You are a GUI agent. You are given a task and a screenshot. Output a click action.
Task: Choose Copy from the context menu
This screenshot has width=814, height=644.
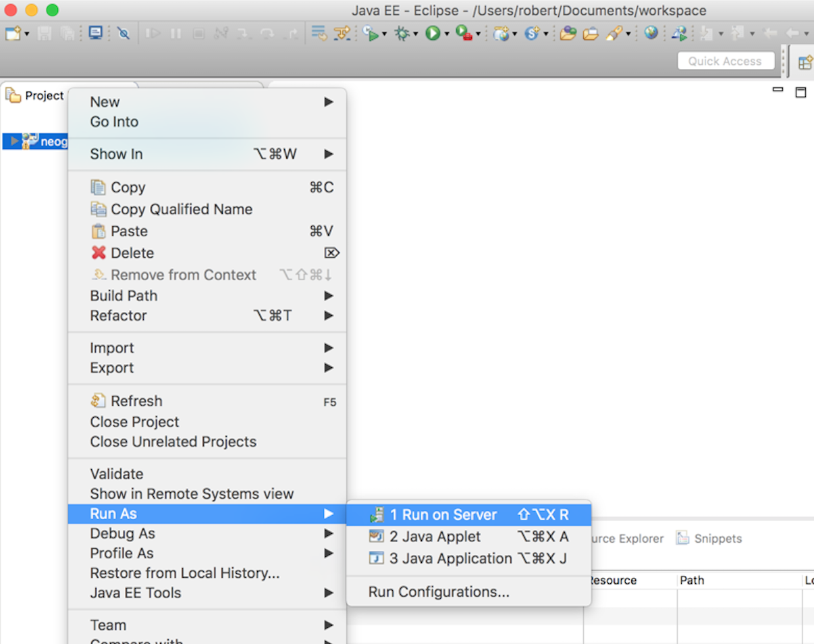207,188
